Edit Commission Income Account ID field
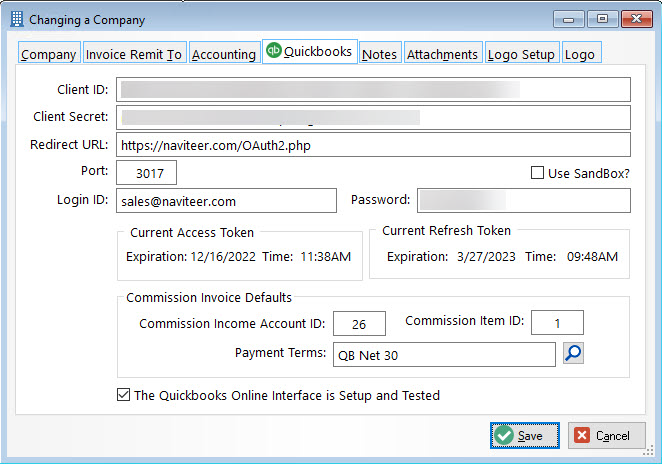Image resolution: width=662 pixels, height=464 pixels. 359,323
